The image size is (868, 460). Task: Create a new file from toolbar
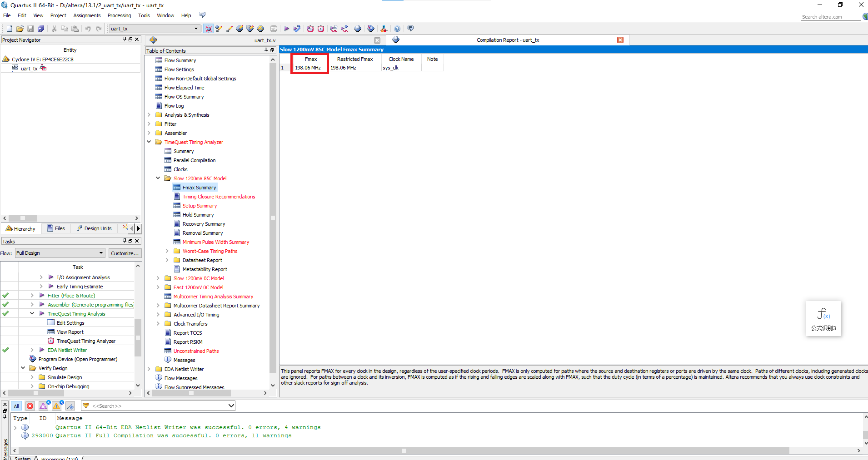10,29
